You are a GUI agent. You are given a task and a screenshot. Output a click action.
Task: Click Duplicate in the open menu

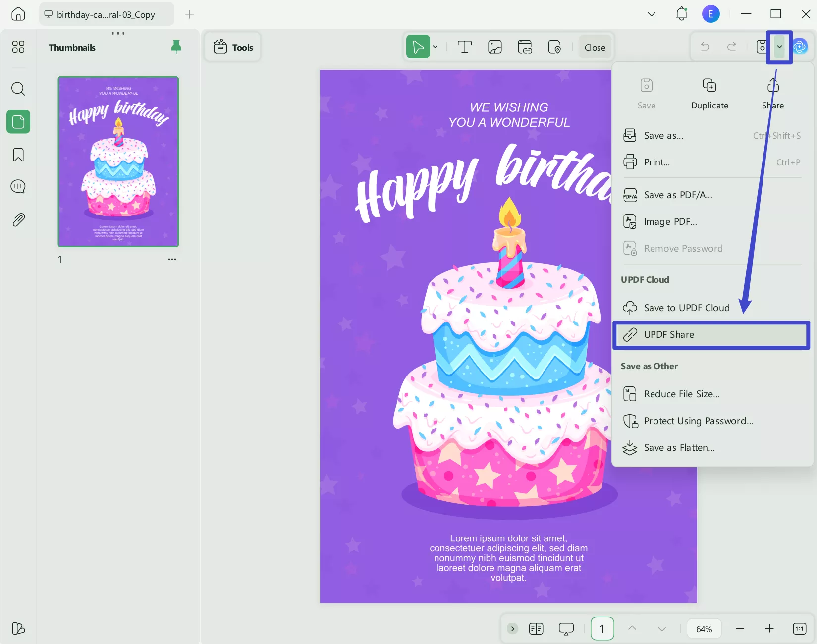coord(709,93)
